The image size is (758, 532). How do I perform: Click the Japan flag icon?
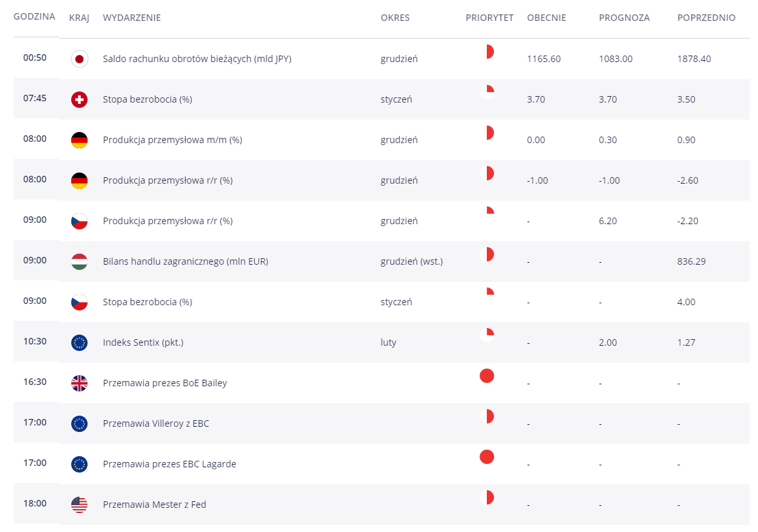79,59
